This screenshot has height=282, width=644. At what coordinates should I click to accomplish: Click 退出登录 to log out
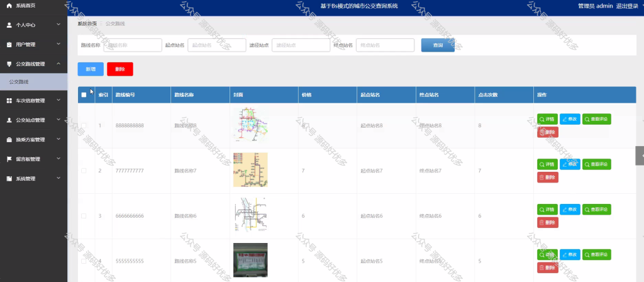coord(627,6)
